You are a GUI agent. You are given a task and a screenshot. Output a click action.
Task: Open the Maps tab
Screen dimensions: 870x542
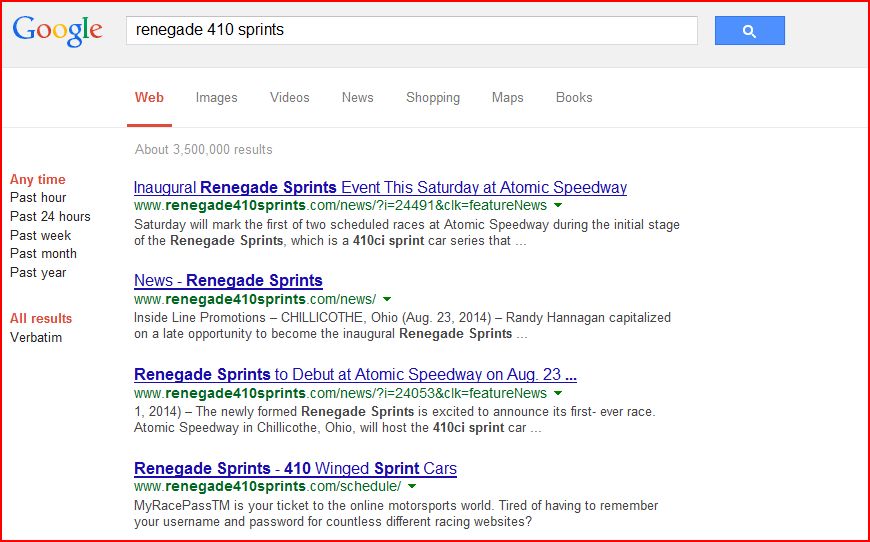[507, 98]
